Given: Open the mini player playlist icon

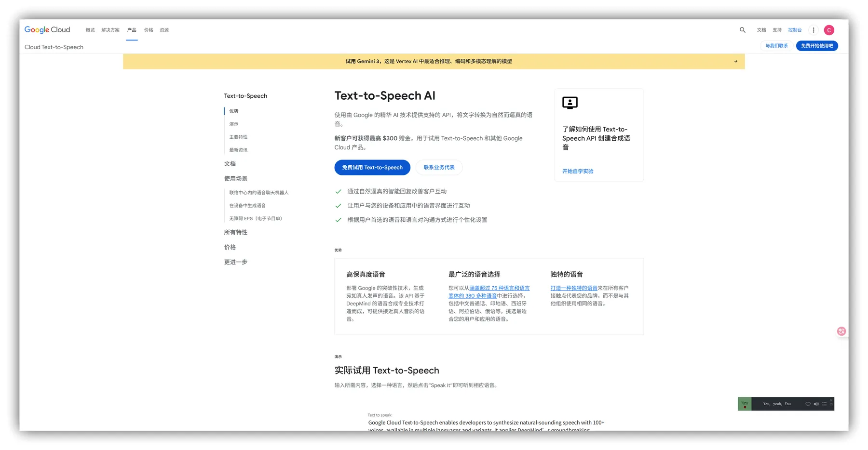Looking at the screenshot, I should (x=824, y=404).
